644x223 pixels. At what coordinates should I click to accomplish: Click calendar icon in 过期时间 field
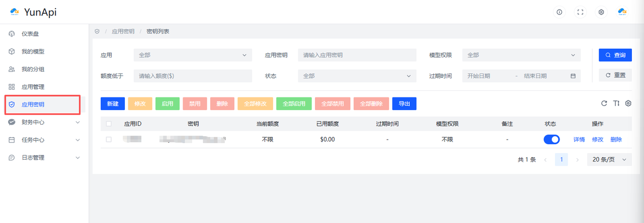click(573, 76)
